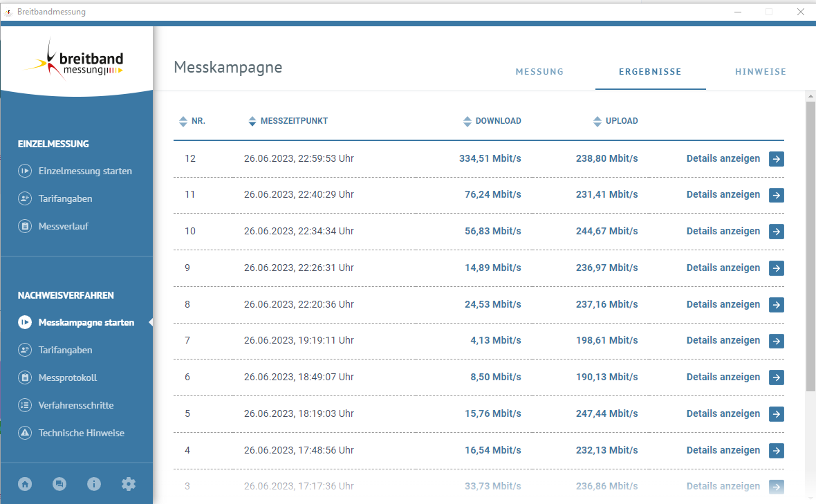Click the arrow icon for measurement 5
The image size is (816, 504).
[777, 414]
